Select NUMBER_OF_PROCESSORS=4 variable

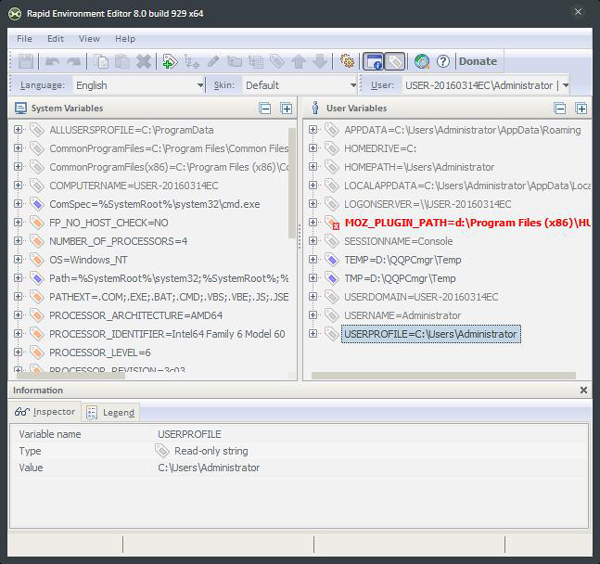pos(118,241)
